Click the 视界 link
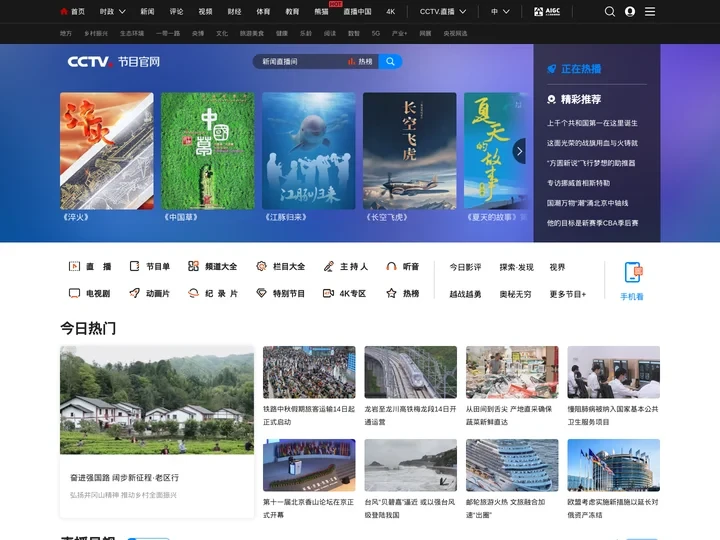This screenshot has height=540, width=720. pyautogui.click(x=557, y=267)
